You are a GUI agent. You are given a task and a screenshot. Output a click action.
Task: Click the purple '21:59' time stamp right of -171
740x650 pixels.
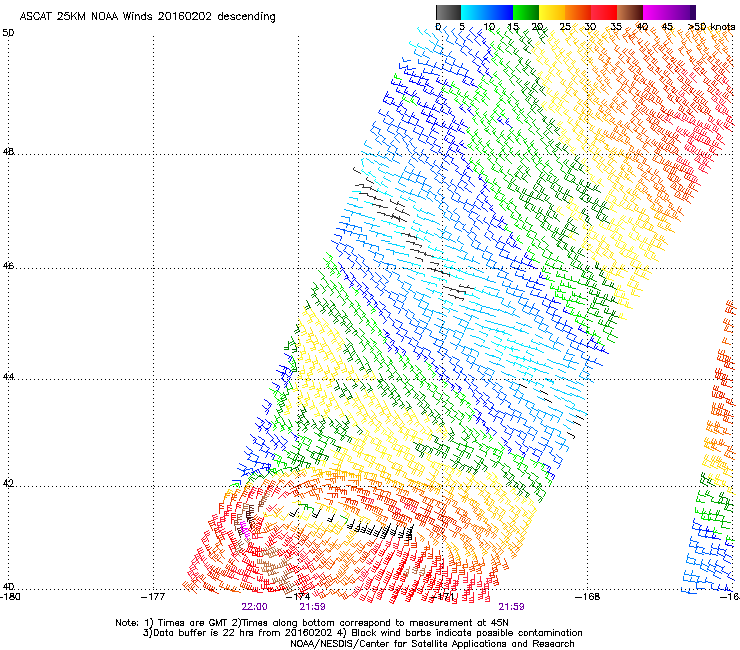click(x=512, y=607)
